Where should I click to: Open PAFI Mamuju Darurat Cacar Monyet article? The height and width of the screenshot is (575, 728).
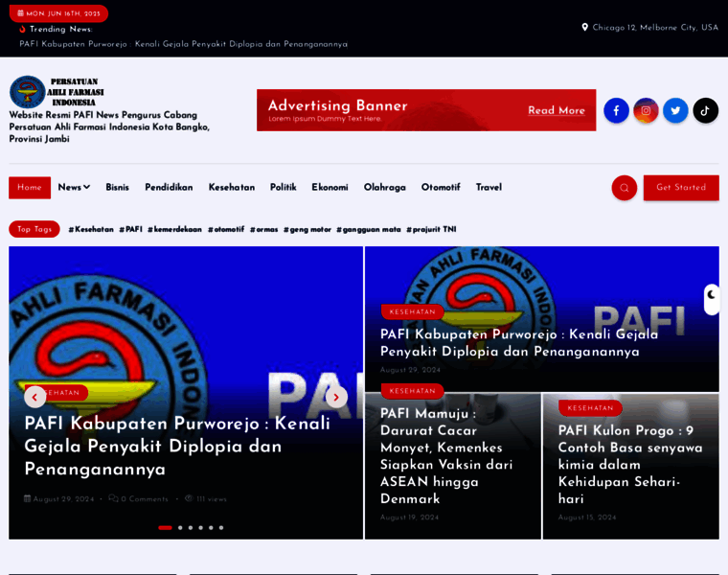tap(446, 455)
